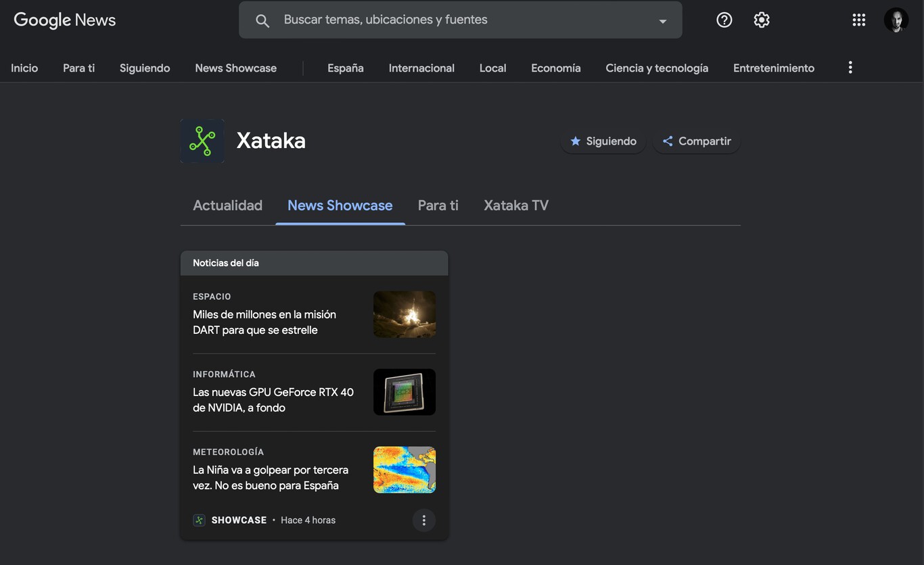Open the news card's three-dot menu
Image resolution: width=924 pixels, height=565 pixels.
pyautogui.click(x=424, y=520)
